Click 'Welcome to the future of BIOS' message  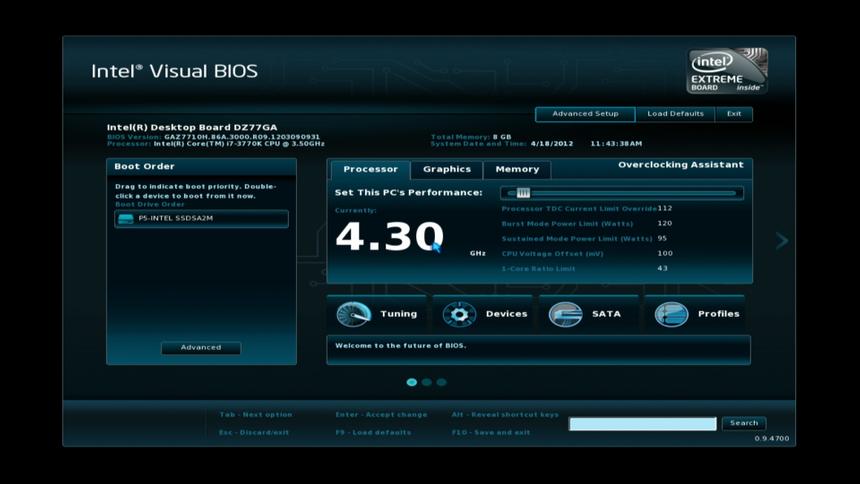(400, 346)
